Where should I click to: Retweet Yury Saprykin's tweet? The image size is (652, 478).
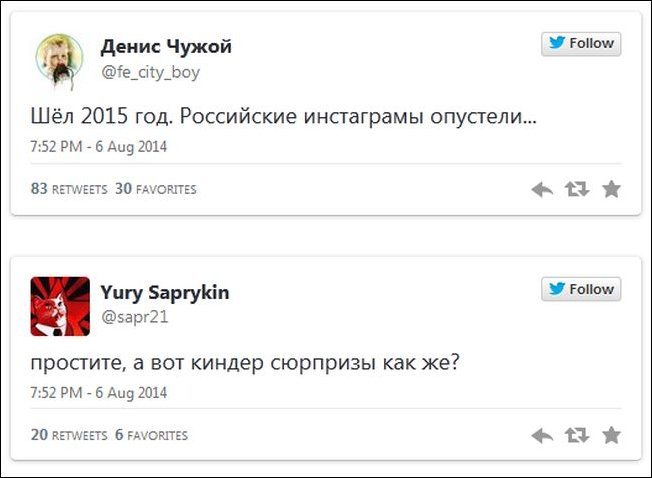[577, 435]
